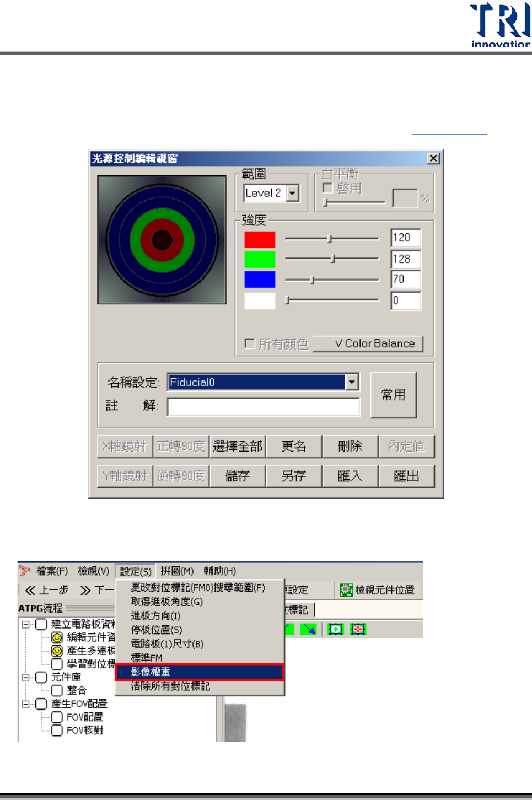Click the 檢視元件位置 toolbar button
The height and width of the screenshot is (800, 532).
(377, 590)
